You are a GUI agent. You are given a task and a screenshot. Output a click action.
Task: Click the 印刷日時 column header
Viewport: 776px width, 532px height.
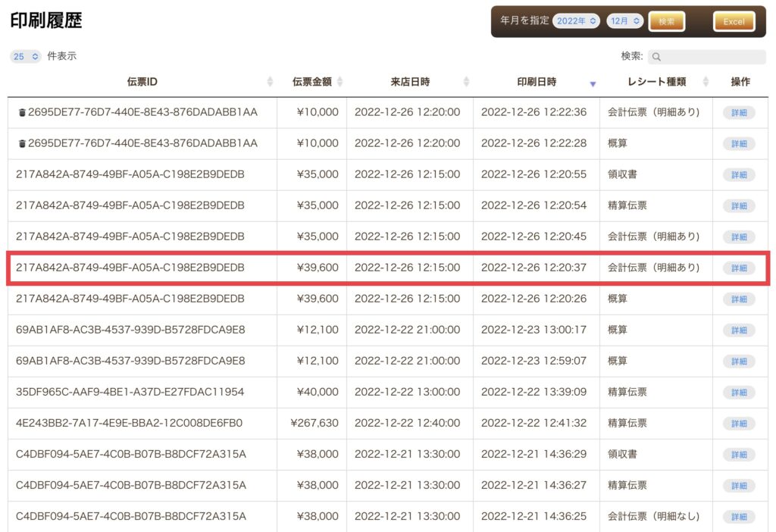[537, 82]
